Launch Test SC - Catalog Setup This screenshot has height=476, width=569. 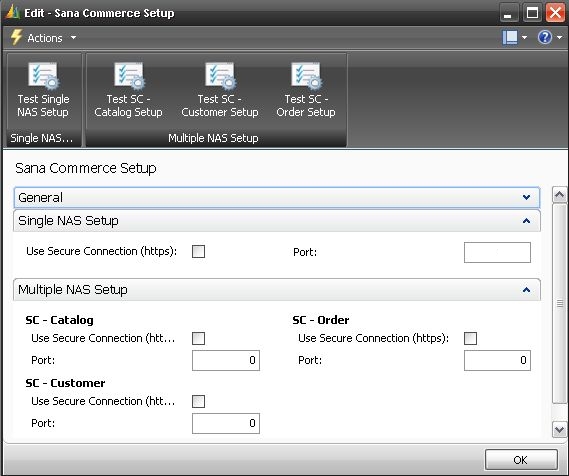[x=128, y=90]
